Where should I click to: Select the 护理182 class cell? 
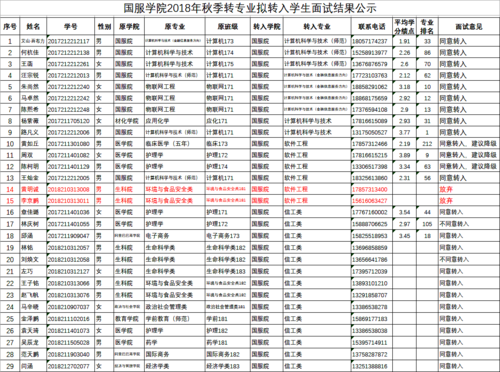point(228,331)
